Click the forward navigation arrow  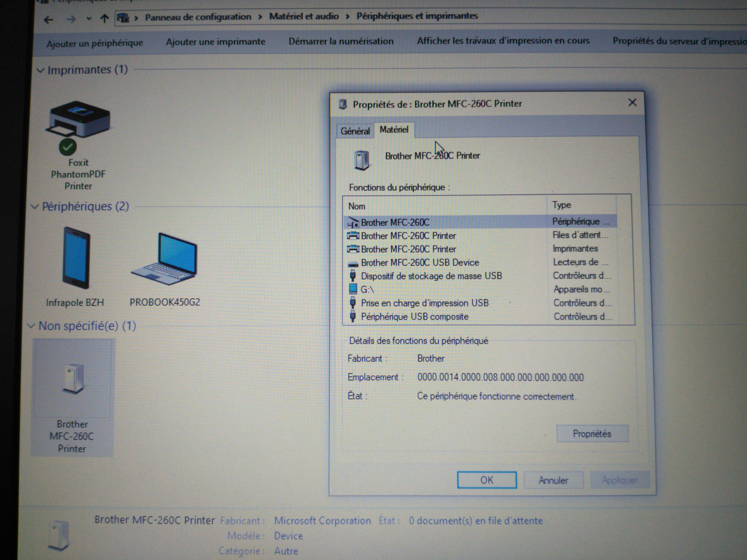[71, 20]
